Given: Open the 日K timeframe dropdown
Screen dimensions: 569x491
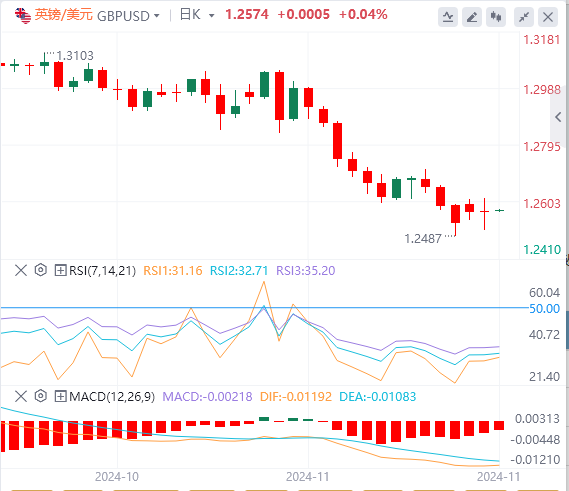Looking at the screenshot, I should [x=212, y=16].
